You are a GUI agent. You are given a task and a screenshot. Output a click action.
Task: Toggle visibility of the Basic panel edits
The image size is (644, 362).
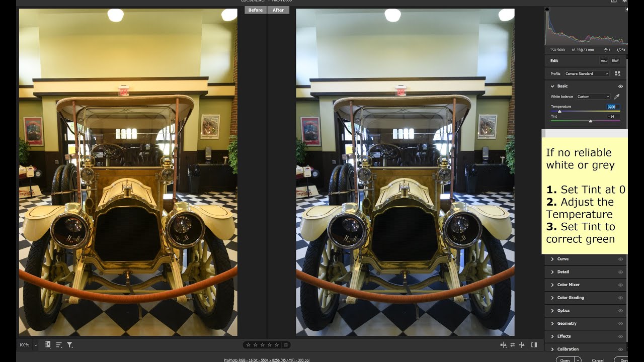coord(620,86)
